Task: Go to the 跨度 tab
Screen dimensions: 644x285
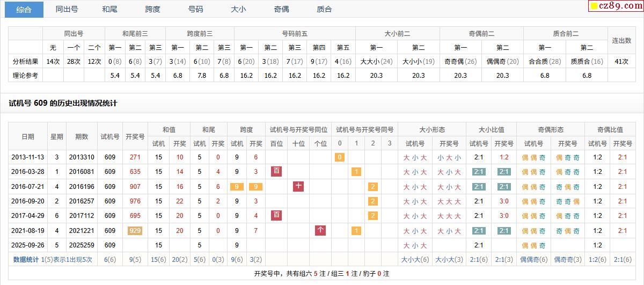Action: coord(152,9)
